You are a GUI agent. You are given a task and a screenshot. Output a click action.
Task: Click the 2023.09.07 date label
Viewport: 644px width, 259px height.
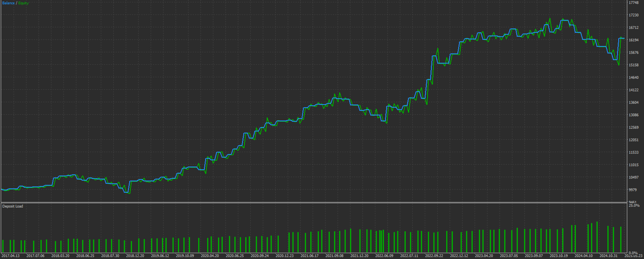coord(534,256)
